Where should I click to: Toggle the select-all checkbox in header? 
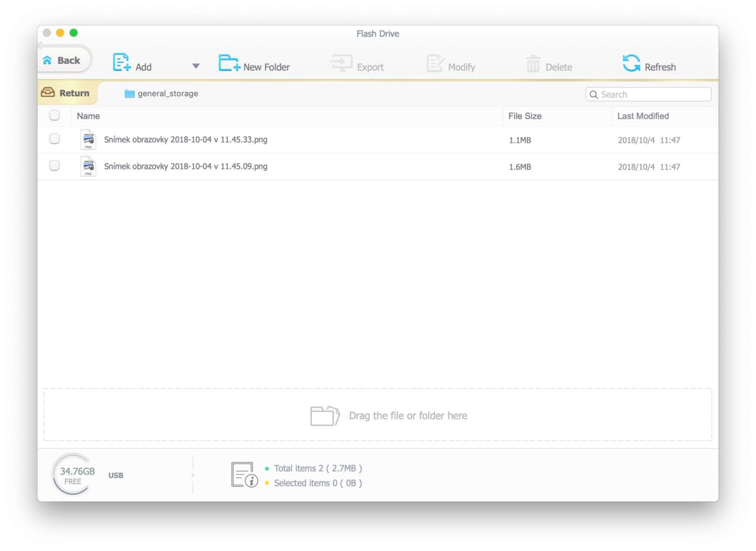click(54, 116)
